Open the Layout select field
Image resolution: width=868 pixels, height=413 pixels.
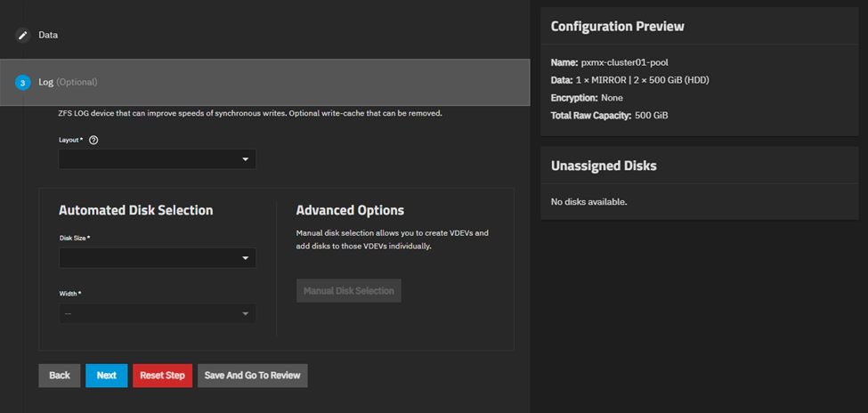tap(151, 159)
